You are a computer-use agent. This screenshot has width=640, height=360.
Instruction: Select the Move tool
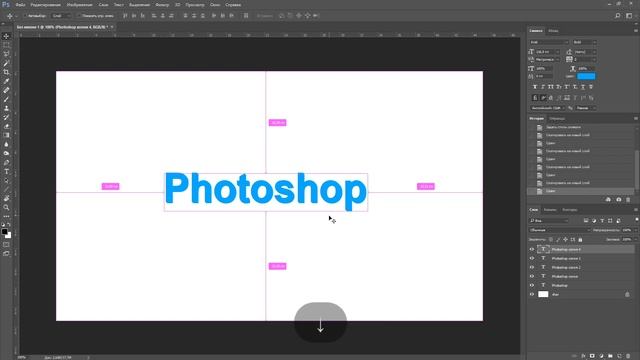[x=6, y=36]
